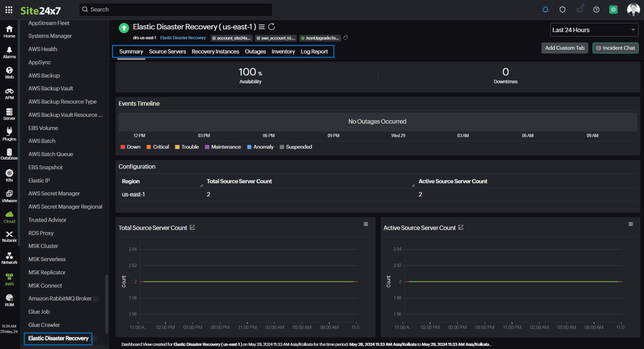This screenshot has height=349, width=644.
Task: Switch to the Recovery Instances tab
Action: [215, 52]
